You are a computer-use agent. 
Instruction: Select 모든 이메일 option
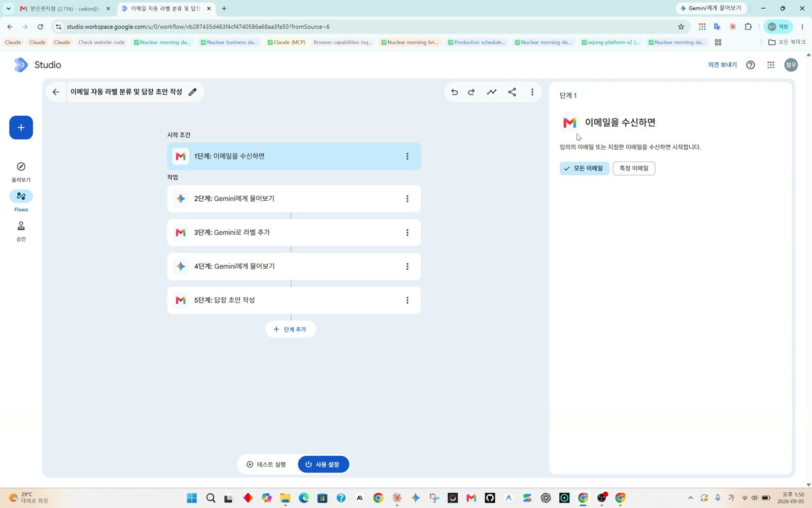pyautogui.click(x=584, y=168)
